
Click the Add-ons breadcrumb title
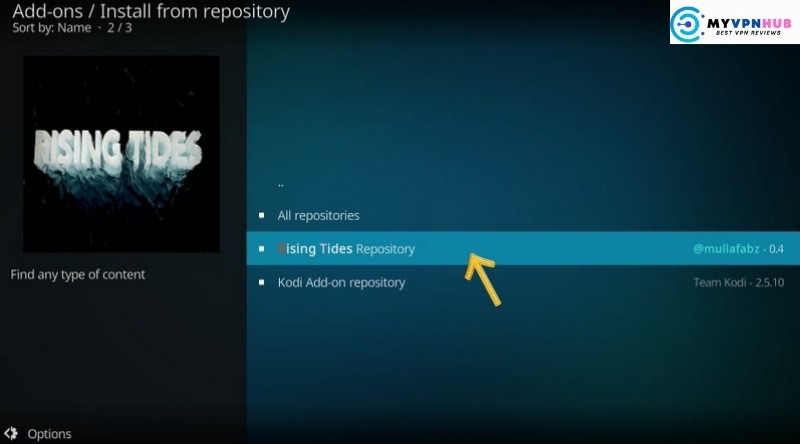coord(47,11)
